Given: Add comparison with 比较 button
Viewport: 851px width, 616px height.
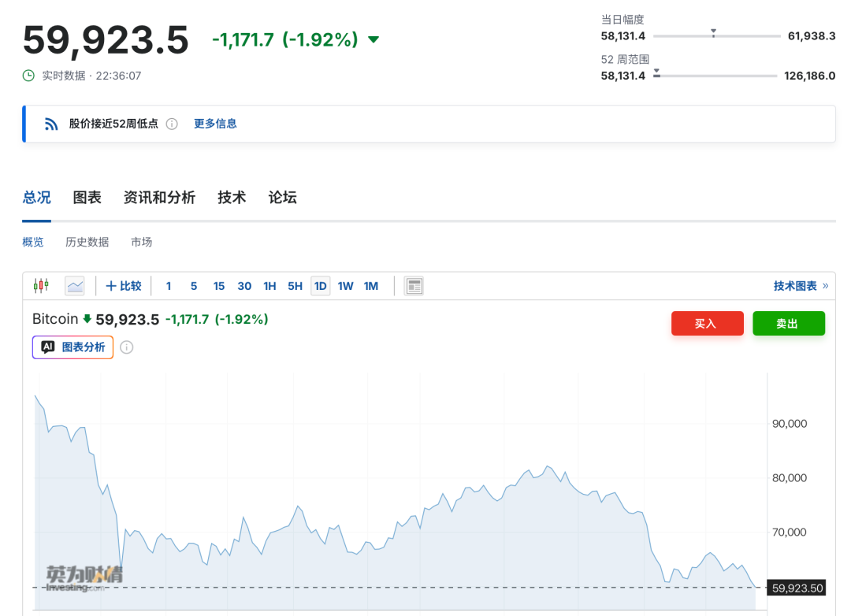Looking at the screenshot, I should (x=123, y=285).
